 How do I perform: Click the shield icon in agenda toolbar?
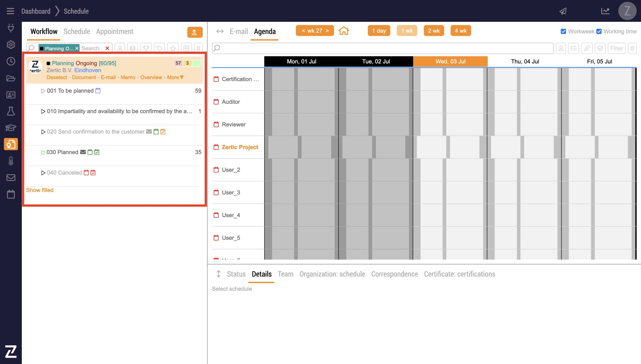pyautogui.click(x=600, y=48)
